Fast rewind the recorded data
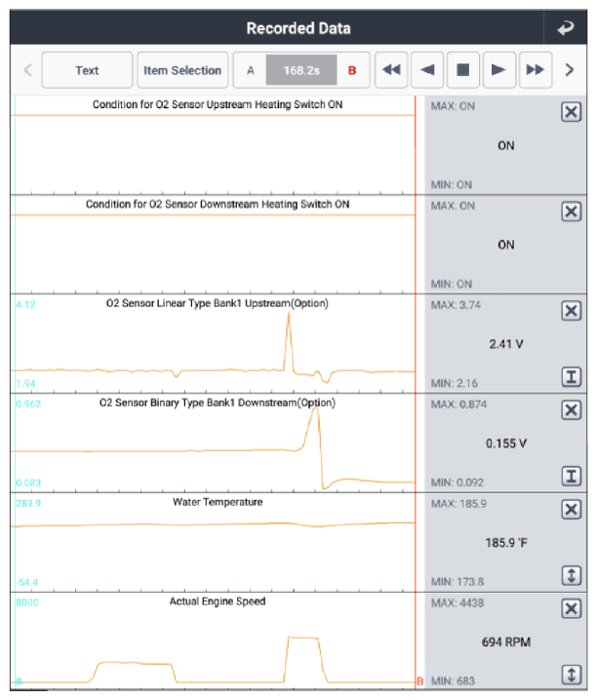Screen dimensions: 597x700 [x=391, y=70]
